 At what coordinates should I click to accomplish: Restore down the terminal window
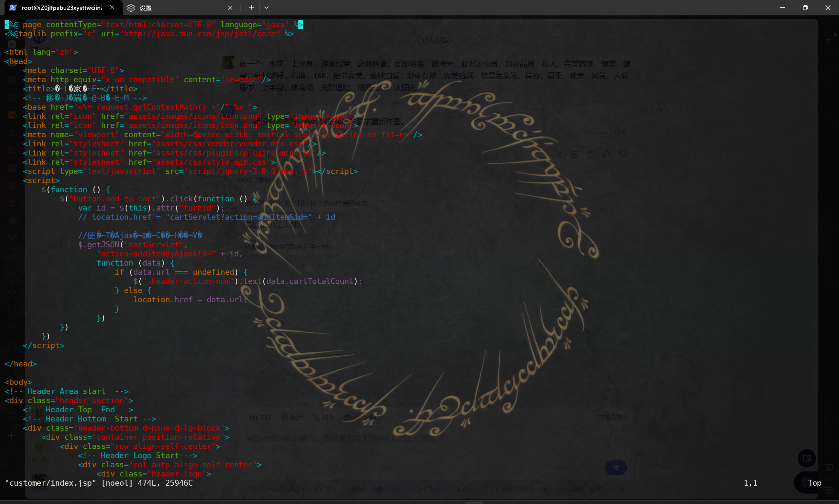tap(805, 8)
